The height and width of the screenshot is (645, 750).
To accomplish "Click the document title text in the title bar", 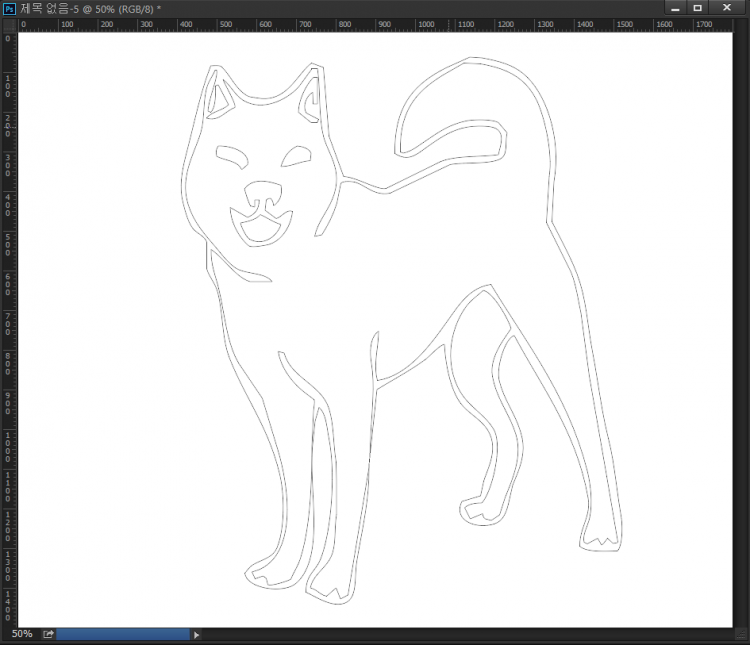I will point(90,8).
